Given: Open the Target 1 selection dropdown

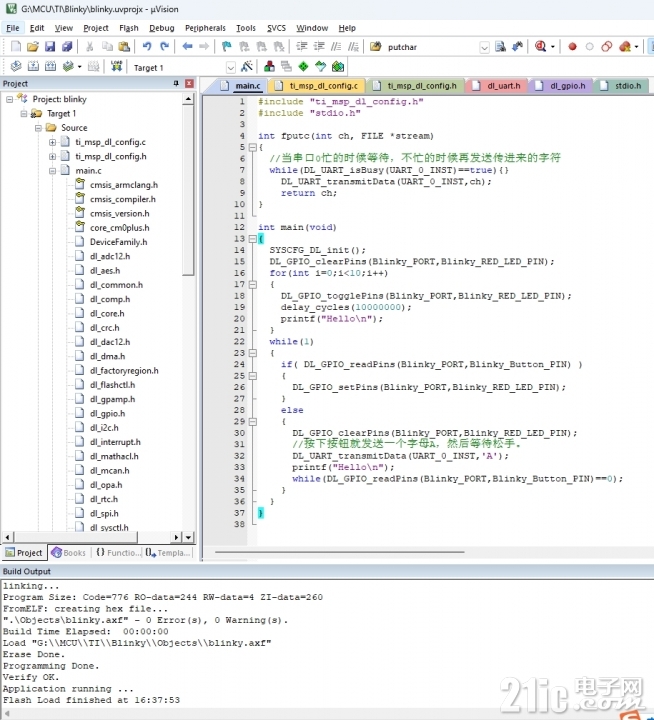Looking at the screenshot, I should (x=231, y=68).
